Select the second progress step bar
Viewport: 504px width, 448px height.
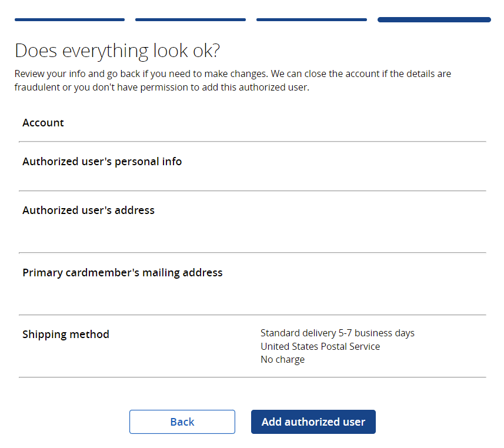(x=191, y=19)
